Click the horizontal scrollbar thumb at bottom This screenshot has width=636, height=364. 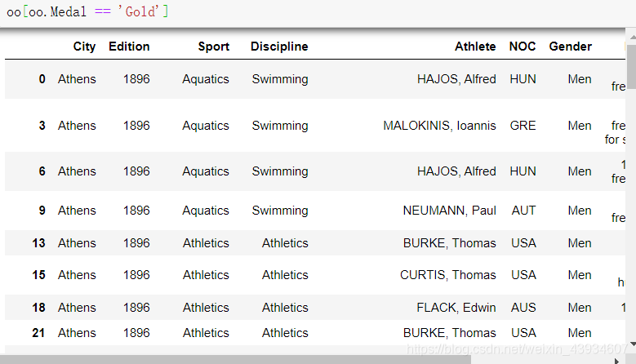235,360
